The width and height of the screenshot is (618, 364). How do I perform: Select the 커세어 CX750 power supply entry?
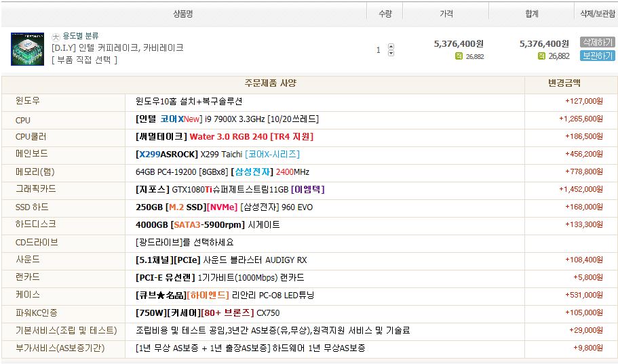208,312
